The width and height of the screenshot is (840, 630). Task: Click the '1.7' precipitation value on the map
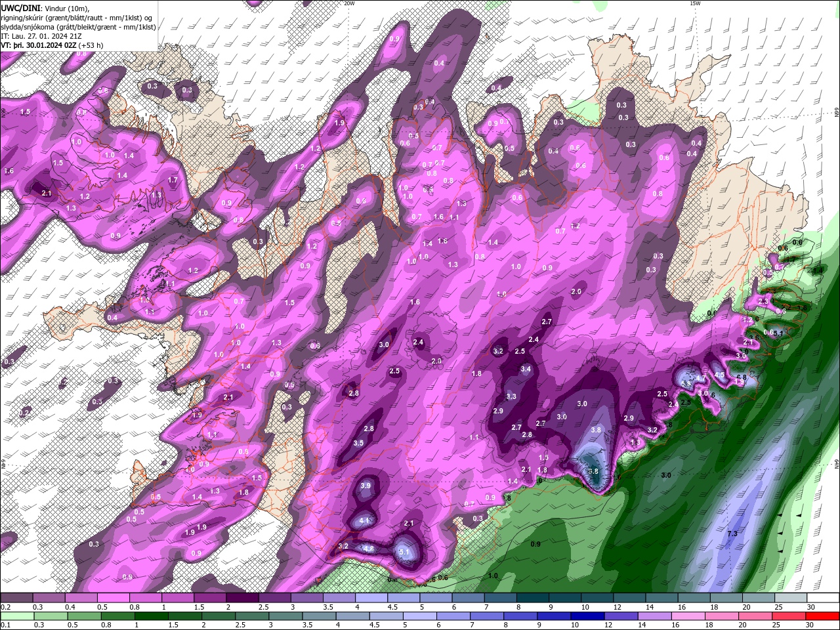(x=173, y=180)
